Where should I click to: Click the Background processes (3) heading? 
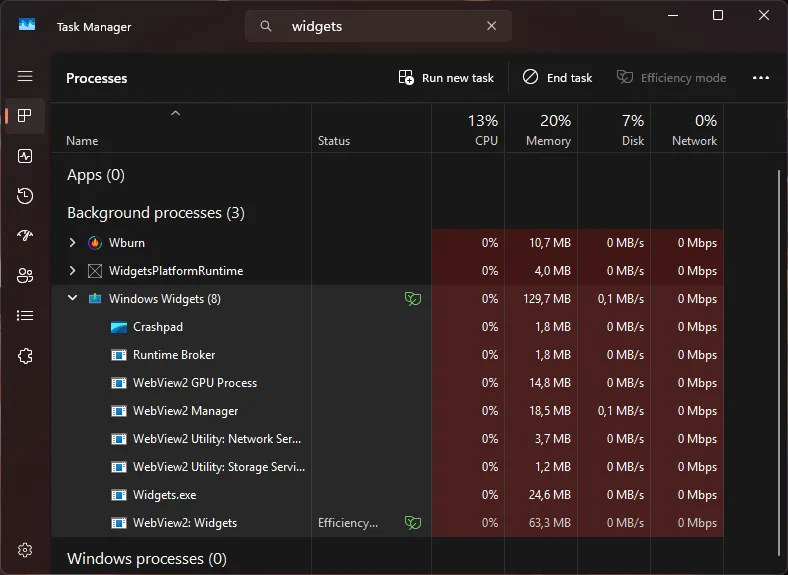point(156,213)
